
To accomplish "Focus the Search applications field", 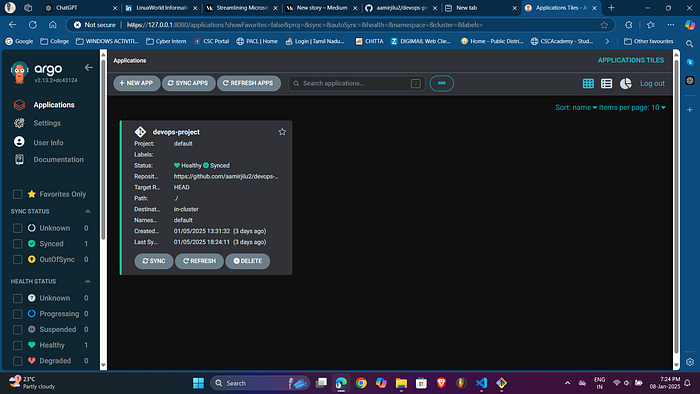I will [357, 83].
